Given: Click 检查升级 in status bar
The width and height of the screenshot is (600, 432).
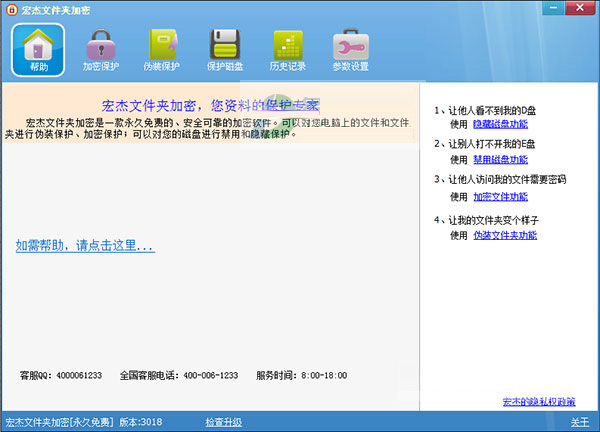Looking at the screenshot, I should point(224,422).
